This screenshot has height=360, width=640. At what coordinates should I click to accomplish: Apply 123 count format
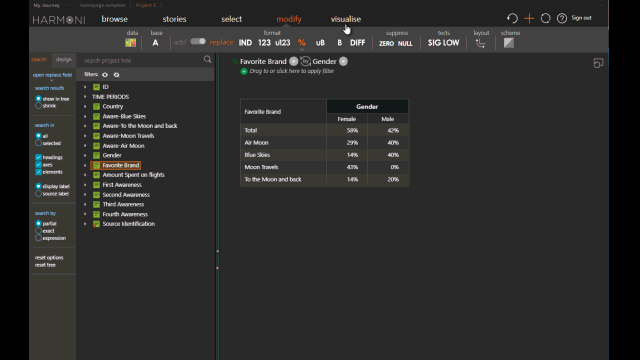(x=264, y=43)
